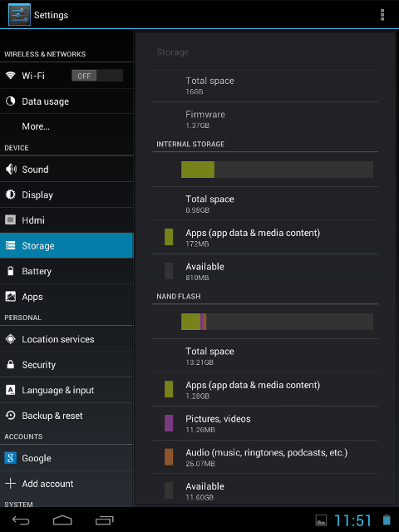The image size is (399, 532).
Task: Open Hdmi settings entry
Action: [x=66, y=220]
